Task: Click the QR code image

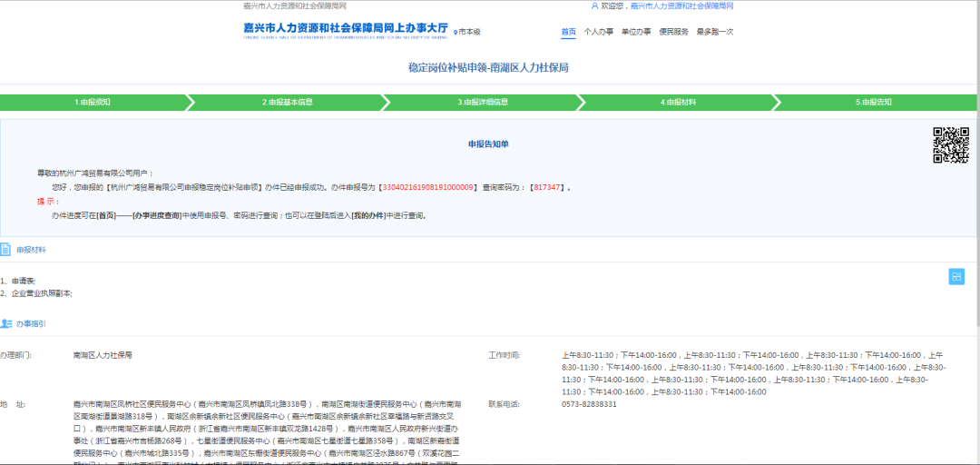Action: 951,145
